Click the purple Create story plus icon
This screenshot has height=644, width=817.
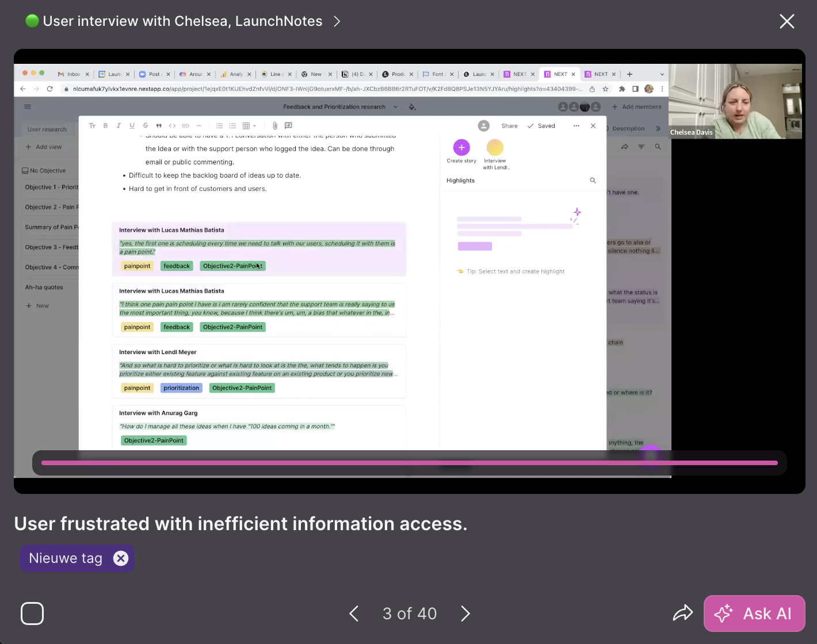click(461, 148)
